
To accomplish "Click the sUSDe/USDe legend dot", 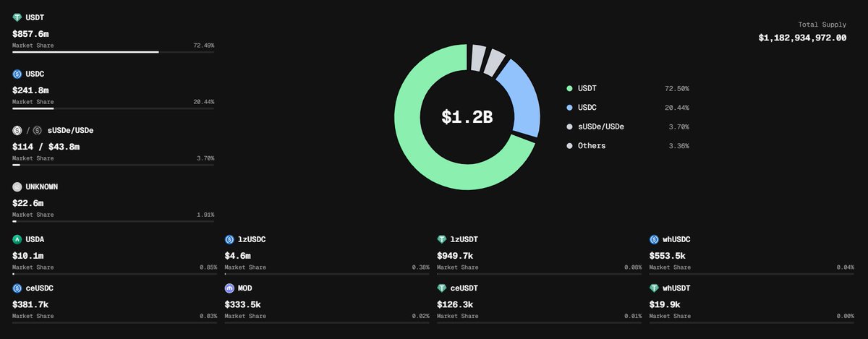I will click(570, 126).
